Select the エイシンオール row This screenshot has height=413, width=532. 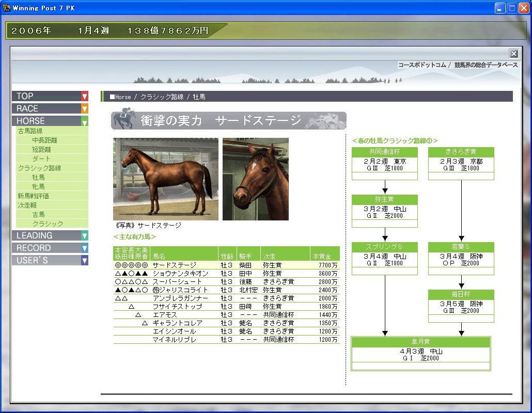(226, 331)
